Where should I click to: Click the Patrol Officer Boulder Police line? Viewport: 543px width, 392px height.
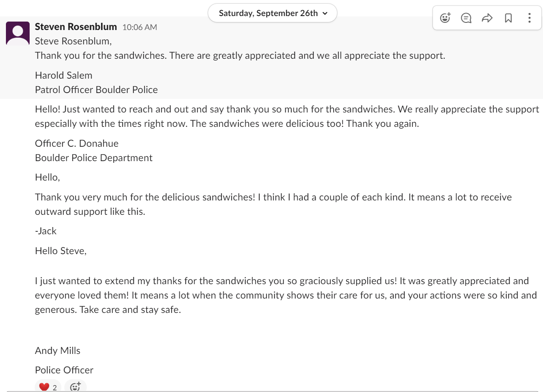click(96, 90)
